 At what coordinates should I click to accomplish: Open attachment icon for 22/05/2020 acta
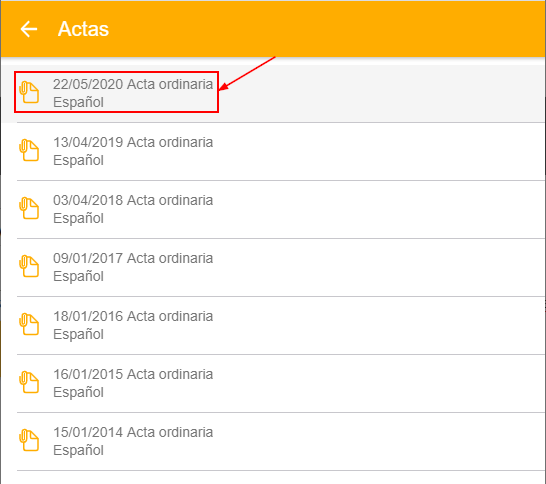click(29, 92)
